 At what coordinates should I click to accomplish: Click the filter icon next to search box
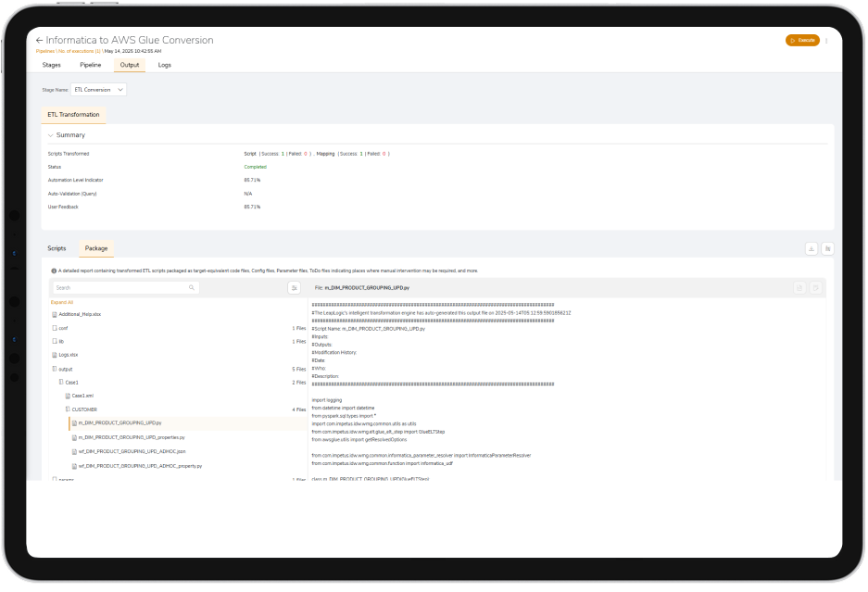point(294,288)
